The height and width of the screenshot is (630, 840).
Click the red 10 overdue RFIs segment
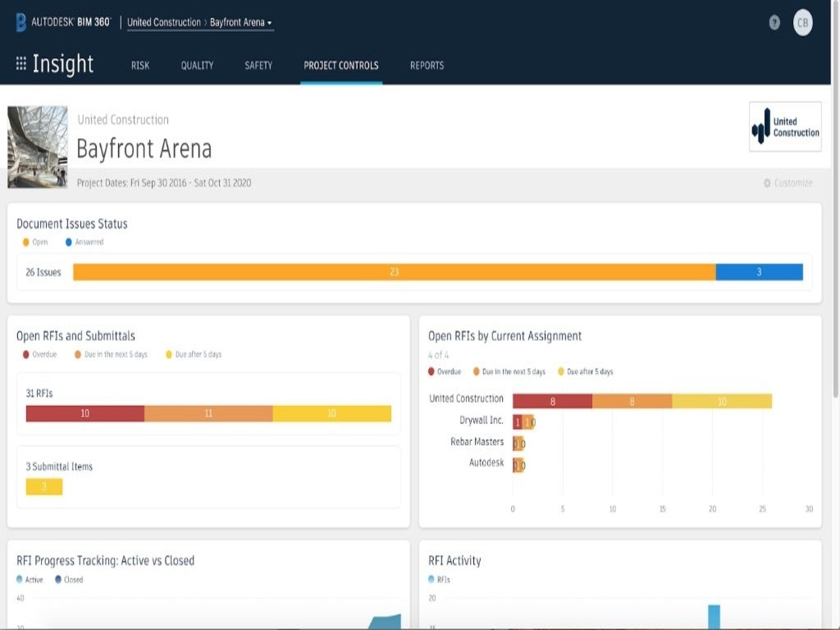85,413
